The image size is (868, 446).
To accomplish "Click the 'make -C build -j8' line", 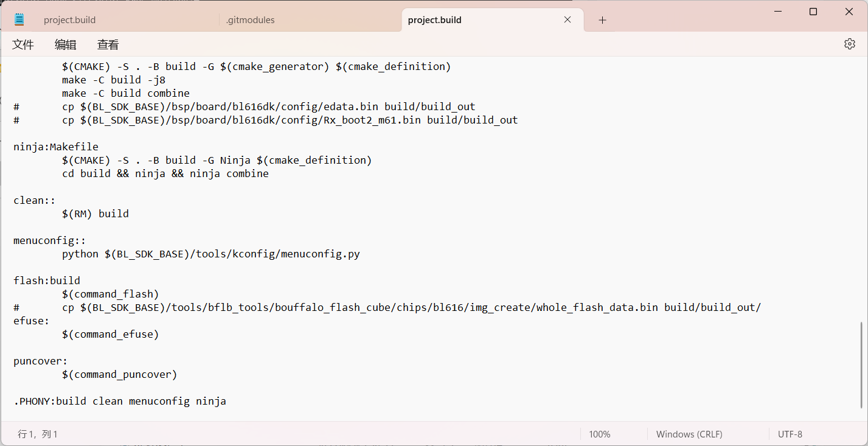I will pos(114,80).
